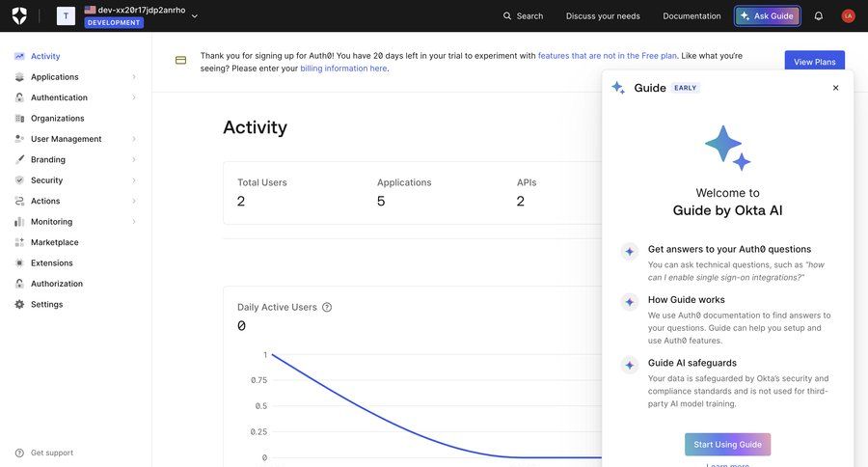Screen dimensions: 868x467
Task: Click the Search magnifier icon
Action: (507, 16)
